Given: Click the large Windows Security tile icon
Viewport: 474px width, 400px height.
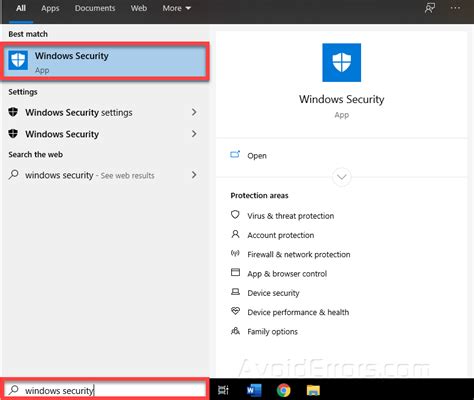Looking at the screenshot, I should 341,62.
